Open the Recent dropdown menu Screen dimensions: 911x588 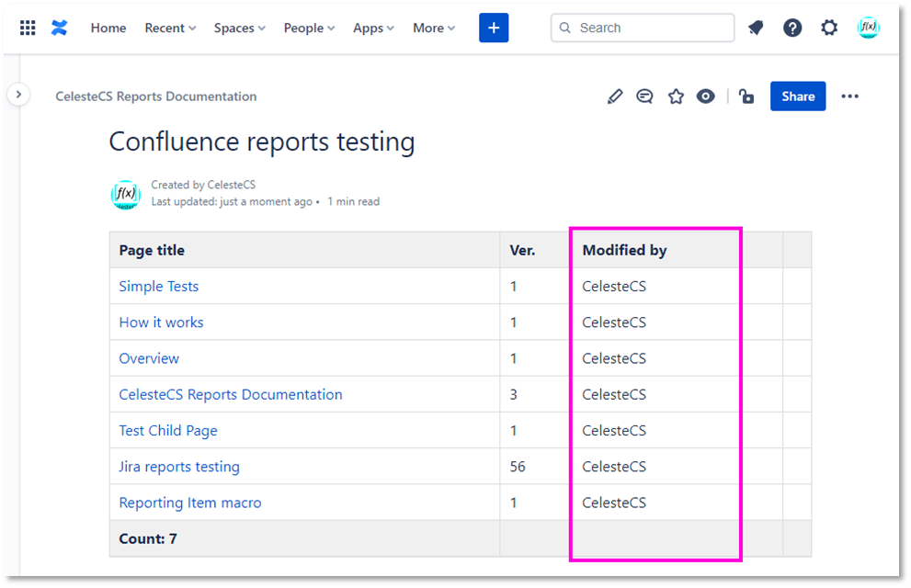pos(170,28)
